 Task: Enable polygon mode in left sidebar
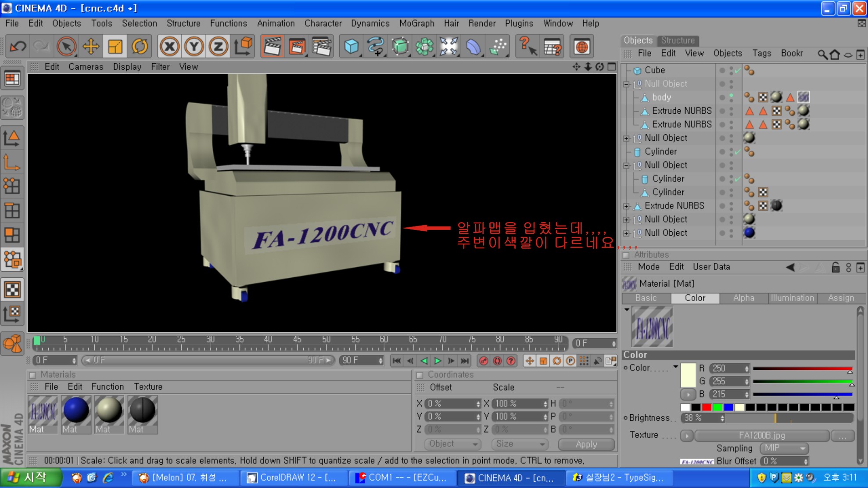[x=12, y=235]
